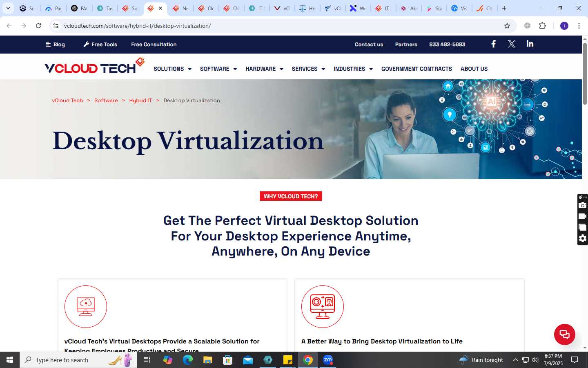Click Partners link
This screenshot has height=368, width=588.
click(406, 44)
